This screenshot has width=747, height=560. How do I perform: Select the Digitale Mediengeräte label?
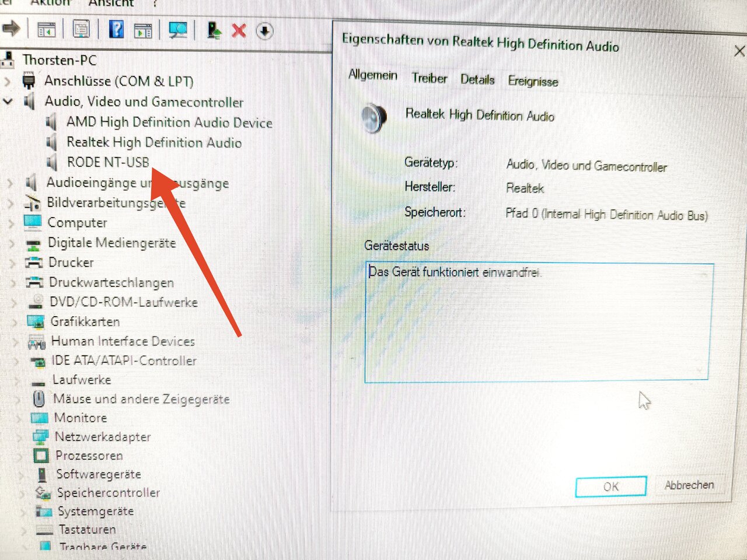111,243
